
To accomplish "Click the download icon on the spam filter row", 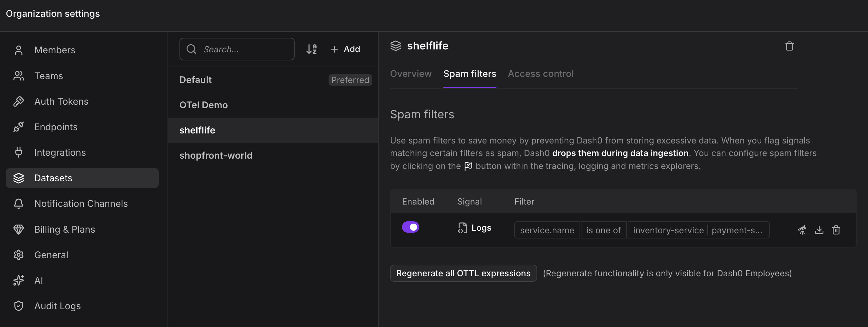I will click(x=819, y=230).
